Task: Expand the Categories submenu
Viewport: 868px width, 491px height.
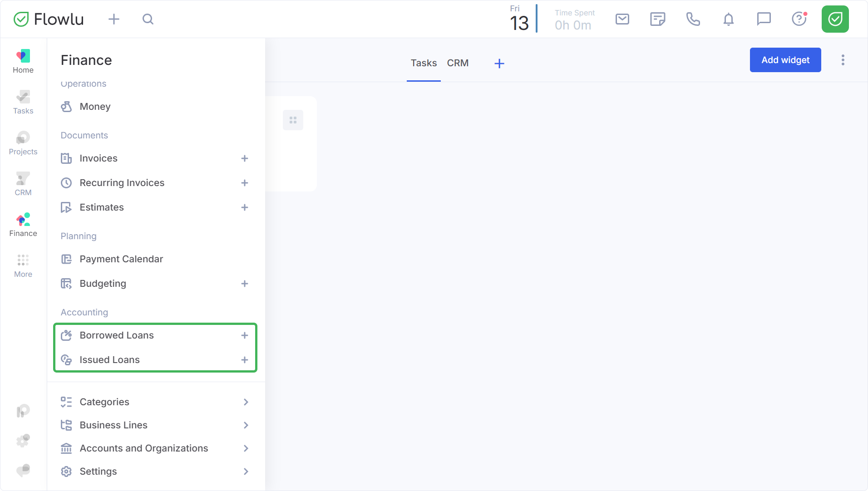Action: [x=246, y=402]
